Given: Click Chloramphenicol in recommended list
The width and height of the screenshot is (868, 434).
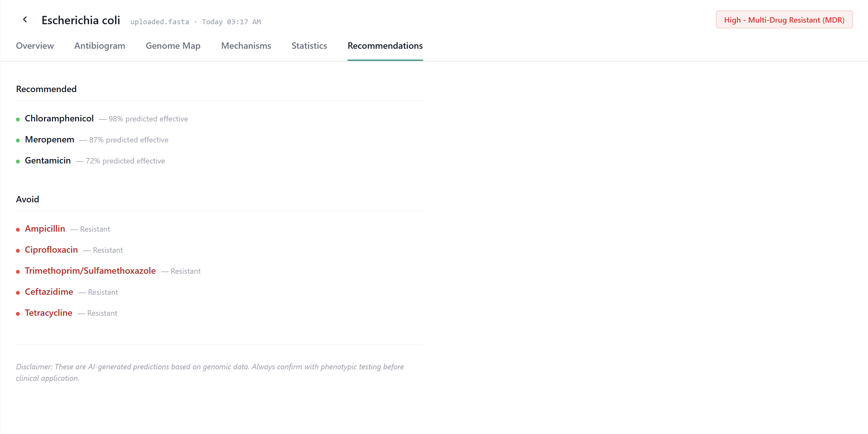Looking at the screenshot, I should (x=59, y=119).
